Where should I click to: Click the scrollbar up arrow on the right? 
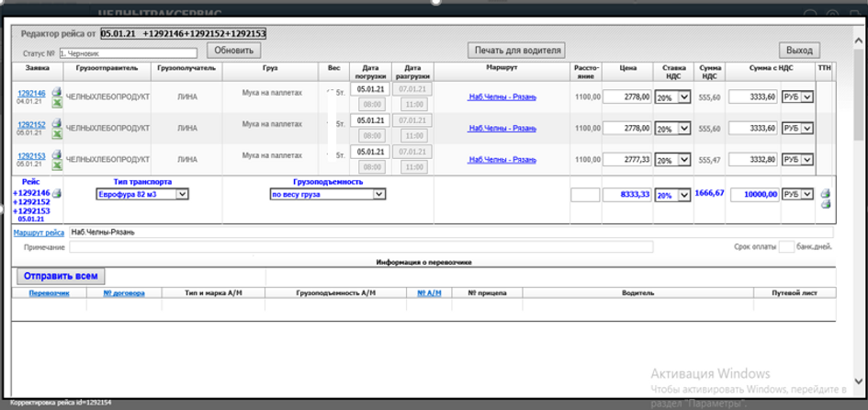click(859, 41)
